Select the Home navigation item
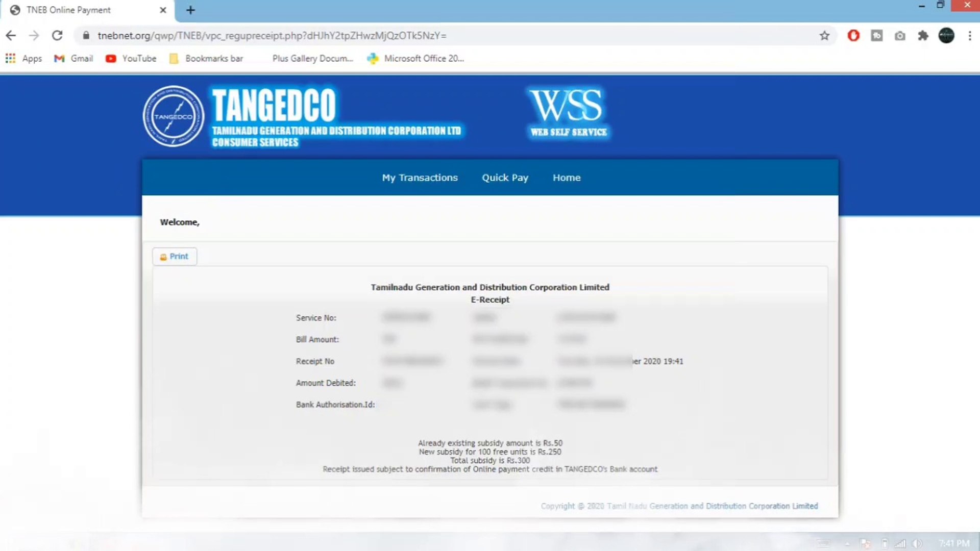980x551 pixels. (x=567, y=178)
